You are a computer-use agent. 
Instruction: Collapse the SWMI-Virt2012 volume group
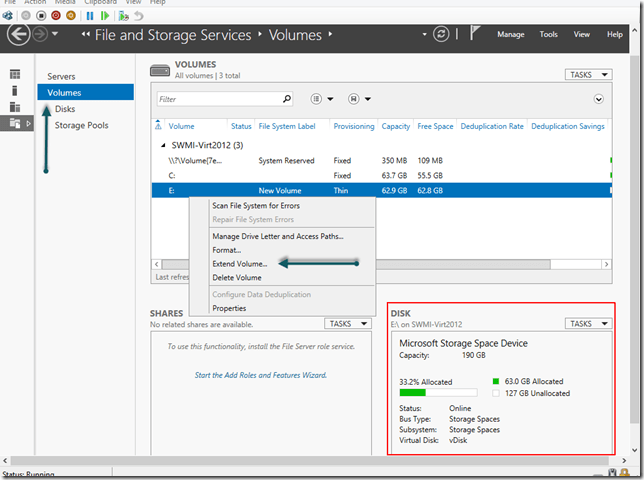click(x=162, y=144)
